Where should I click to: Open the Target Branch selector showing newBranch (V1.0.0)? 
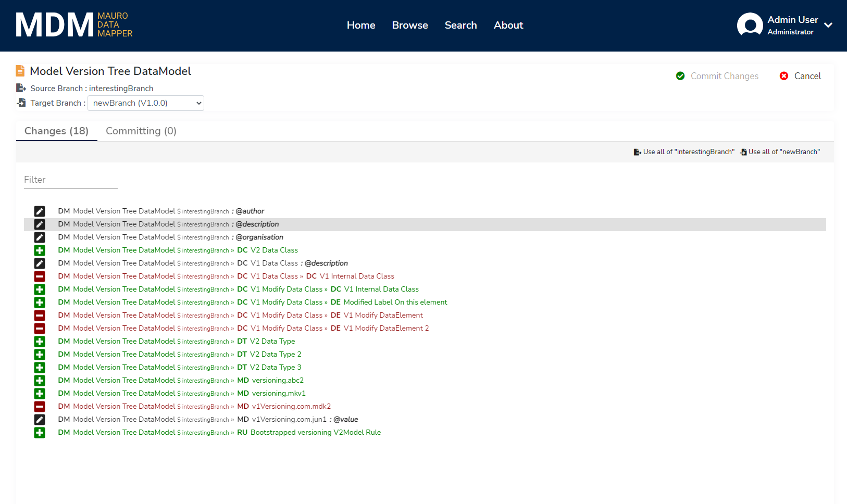(145, 103)
